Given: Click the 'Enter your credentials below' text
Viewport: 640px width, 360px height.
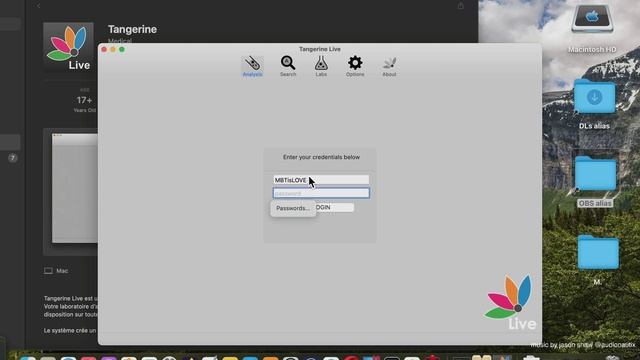Looking at the screenshot, I should tap(321, 157).
